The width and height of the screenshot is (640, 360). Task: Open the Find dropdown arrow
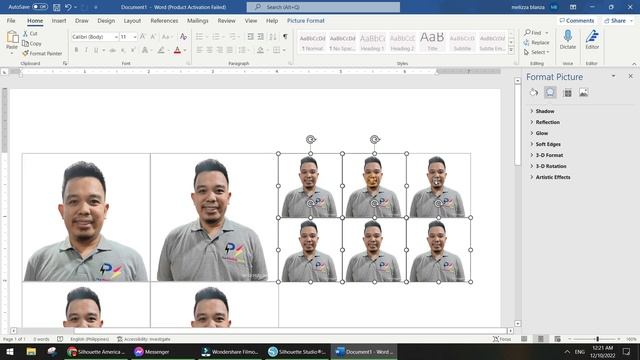click(547, 33)
